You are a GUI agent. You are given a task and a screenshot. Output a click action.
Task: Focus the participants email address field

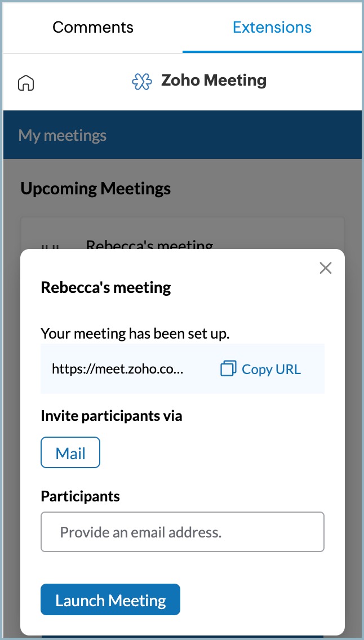point(182,532)
